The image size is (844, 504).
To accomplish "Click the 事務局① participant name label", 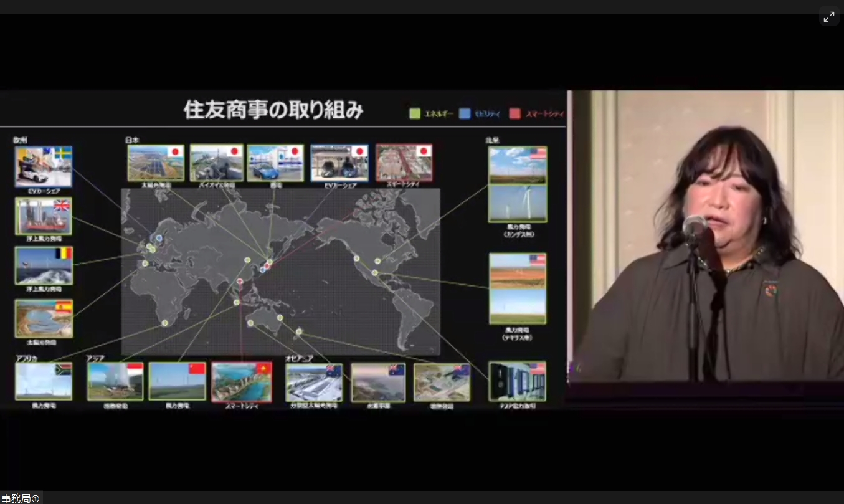I will click(x=21, y=498).
